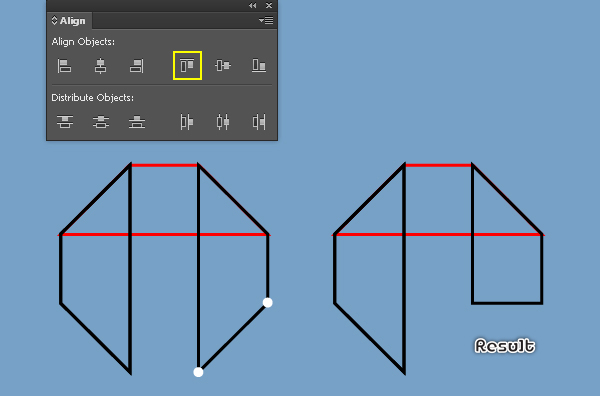Click the Result caption text
This screenshot has width=600, height=396.
pyautogui.click(x=505, y=346)
